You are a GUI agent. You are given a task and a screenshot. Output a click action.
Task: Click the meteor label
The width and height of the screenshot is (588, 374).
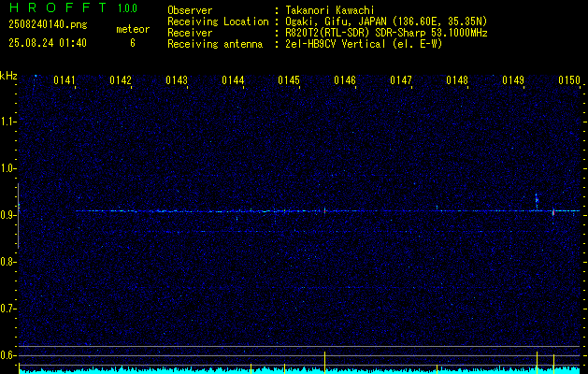pyautogui.click(x=133, y=29)
